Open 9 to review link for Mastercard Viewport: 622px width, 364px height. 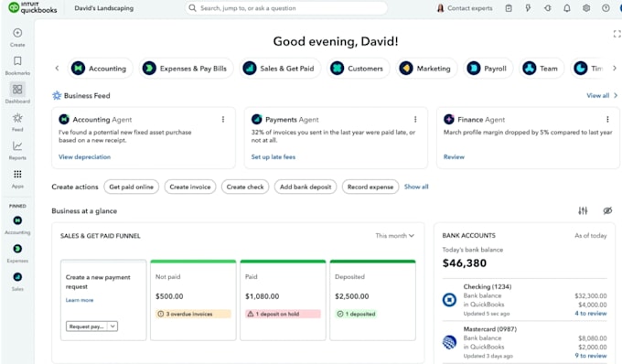pos(591,356)
